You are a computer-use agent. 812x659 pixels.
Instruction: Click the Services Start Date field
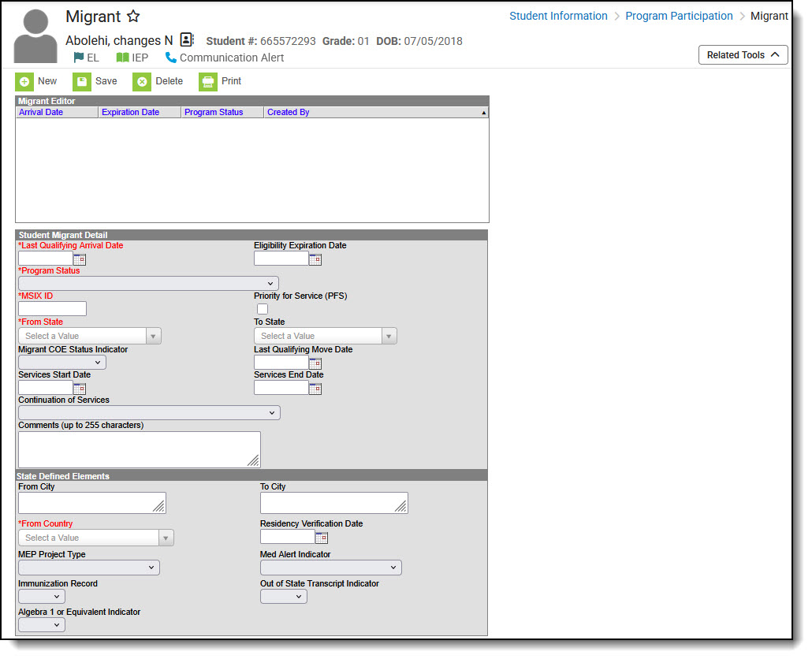tap(46, 389)
